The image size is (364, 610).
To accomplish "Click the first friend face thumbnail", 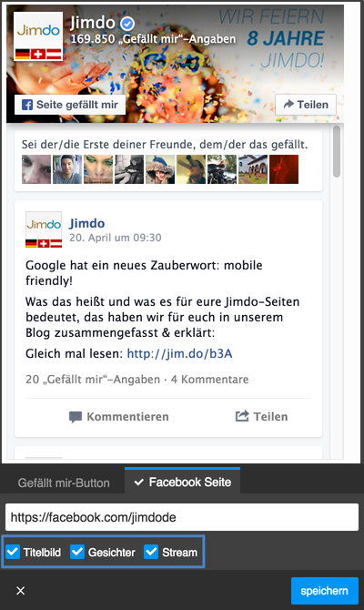I will (36, 169).
